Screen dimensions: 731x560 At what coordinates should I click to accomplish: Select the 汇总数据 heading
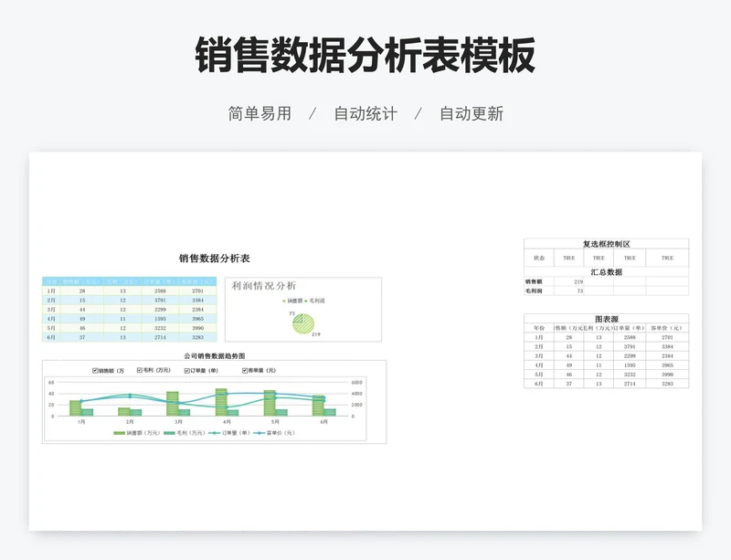pyautogui.click(x=606, y=272)
